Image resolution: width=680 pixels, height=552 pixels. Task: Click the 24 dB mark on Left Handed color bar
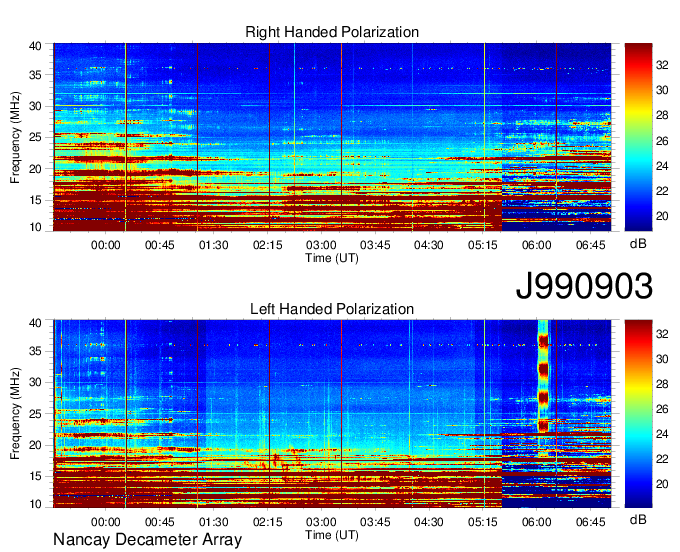tap(662, 434)
